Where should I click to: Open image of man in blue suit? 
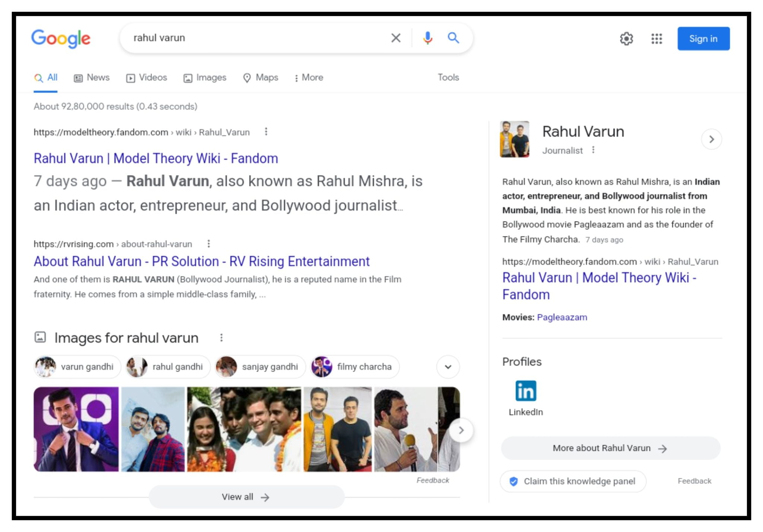pos(76,429)
